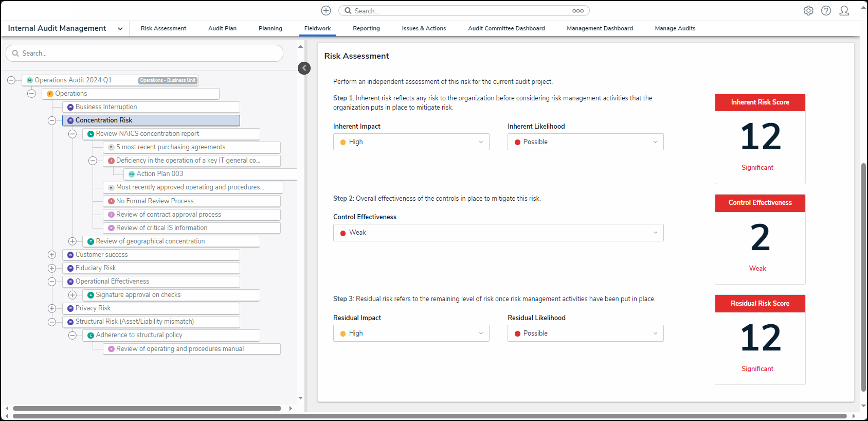Click the three-dot options in top search bar
Viewport: 868px width, 421px height.
click(x=577, y=11)
